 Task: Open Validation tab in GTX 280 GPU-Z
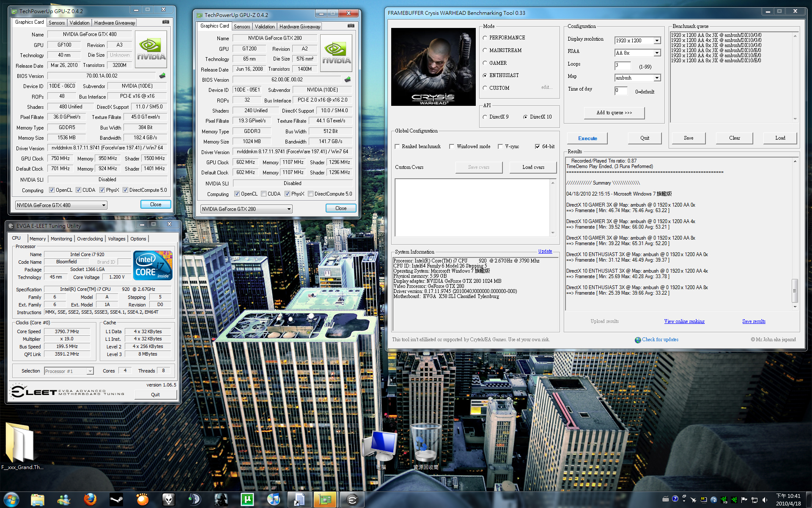[x=265, y=27]
